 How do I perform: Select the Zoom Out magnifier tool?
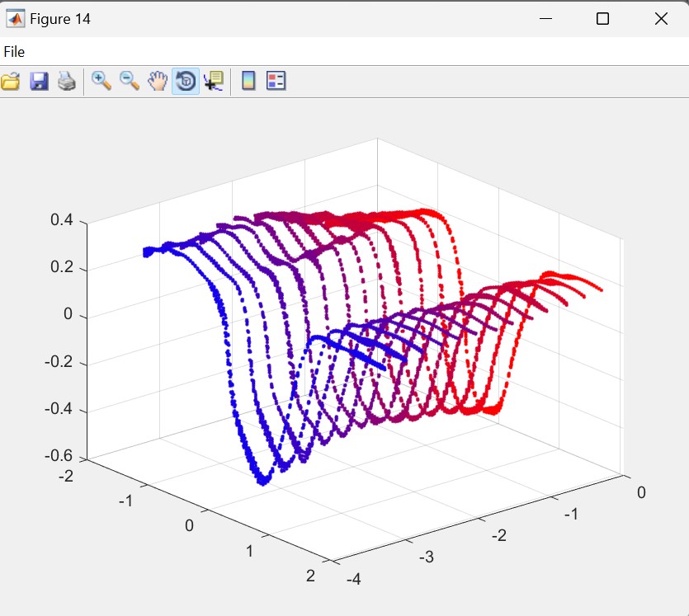[130, 81]
